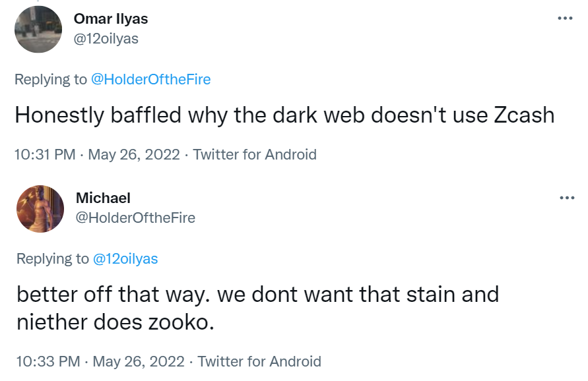588x381 pixels.
Task: Open more options on Omar Ilyas tweet
Action: (x=565, y=18)
